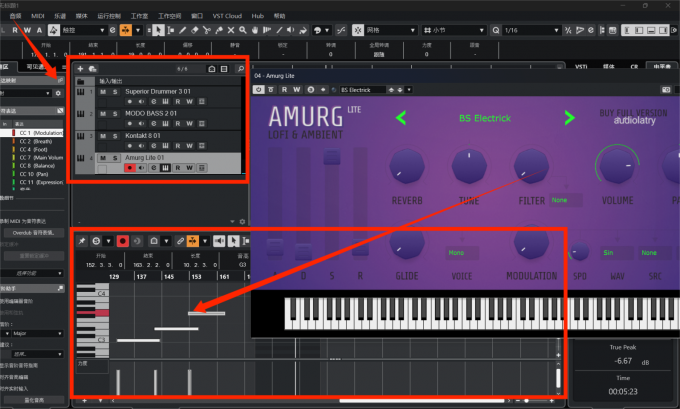This screenshot has width=680, height=409.
Task: Adjust the REVERB knob
Action: pos(407,166)
